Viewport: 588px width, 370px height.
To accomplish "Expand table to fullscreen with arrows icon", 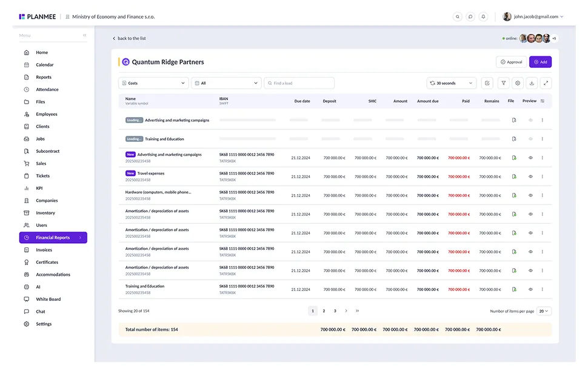I will tap(546, 83).
